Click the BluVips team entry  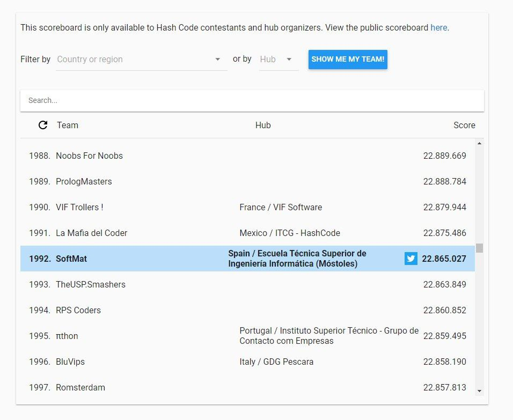click(70, 362)
